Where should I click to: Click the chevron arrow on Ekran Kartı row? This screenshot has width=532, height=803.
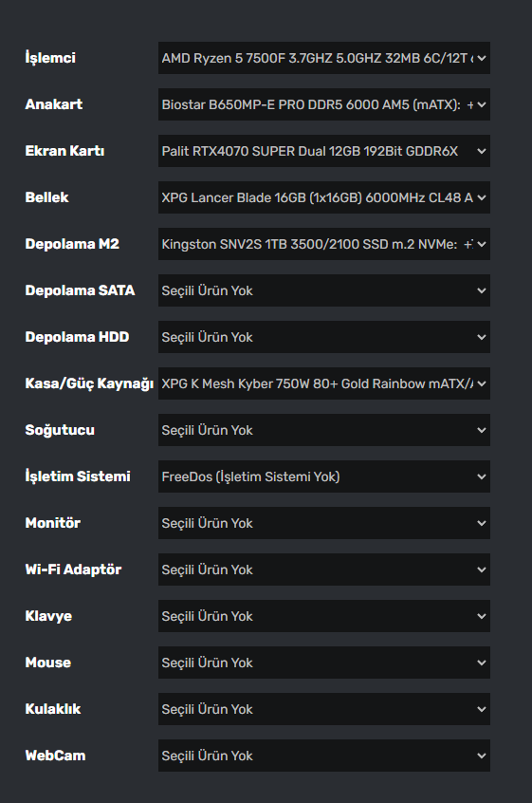click(482, 151)
